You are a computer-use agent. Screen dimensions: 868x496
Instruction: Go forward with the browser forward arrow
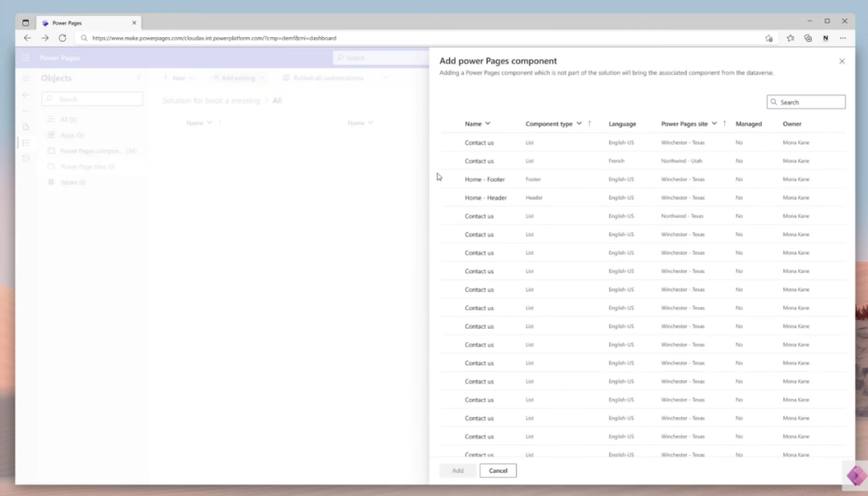45,39
